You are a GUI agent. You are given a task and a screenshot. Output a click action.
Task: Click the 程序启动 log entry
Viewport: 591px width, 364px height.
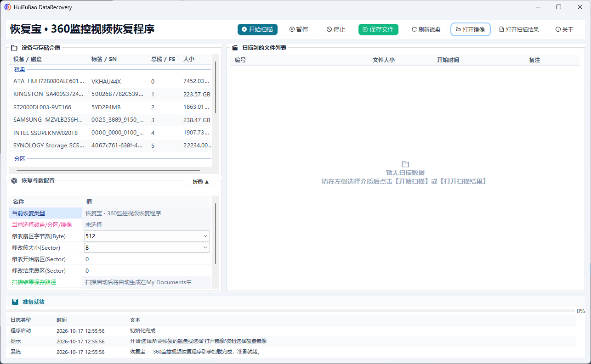point(290,330)
